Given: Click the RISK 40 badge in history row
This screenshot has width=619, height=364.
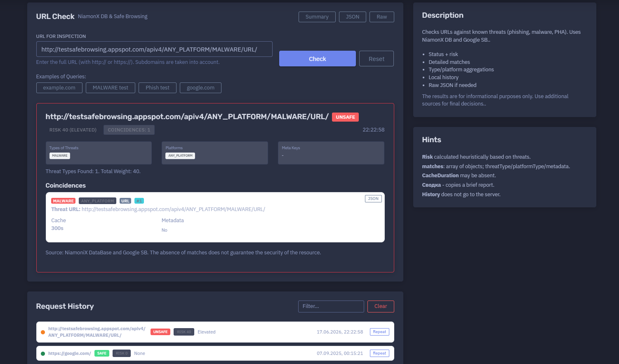Looking at the screenshot, I should [x=184, y=332].
